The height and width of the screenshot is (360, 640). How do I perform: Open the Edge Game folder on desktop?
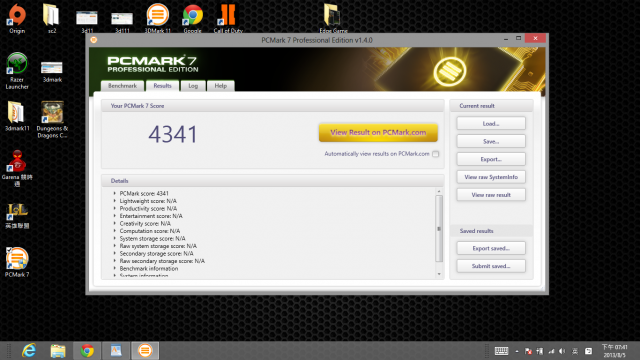tap(333, 18)
